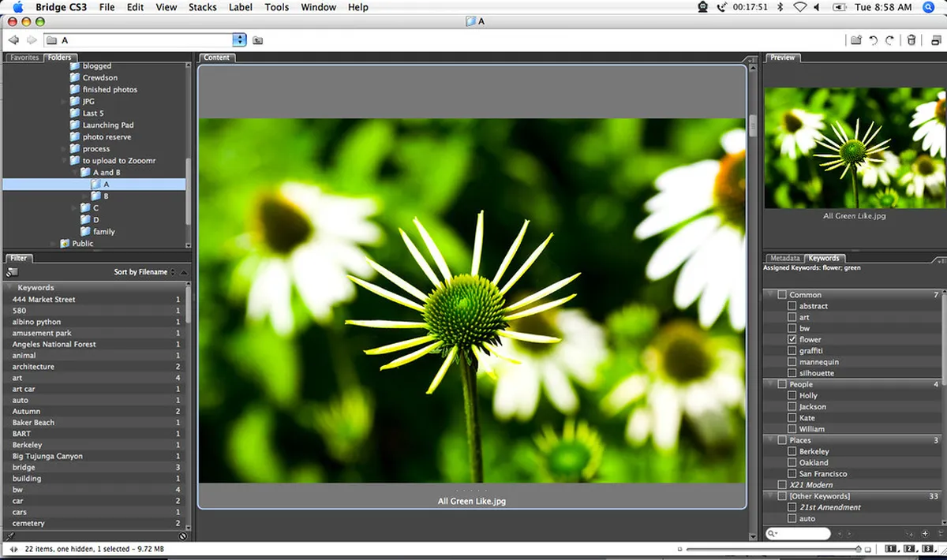Rotate image 90° clockwise
947x560 pixels.
890,40
